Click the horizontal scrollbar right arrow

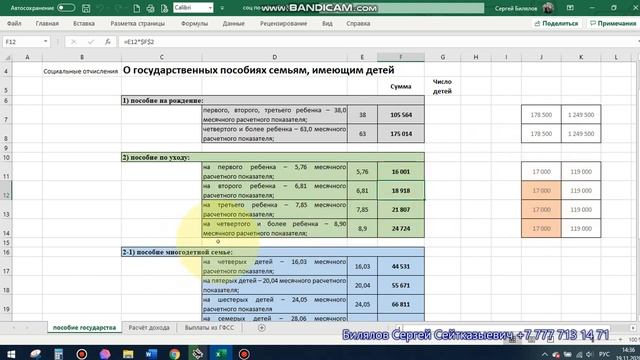pyautogui.click(x=633, y=328)
